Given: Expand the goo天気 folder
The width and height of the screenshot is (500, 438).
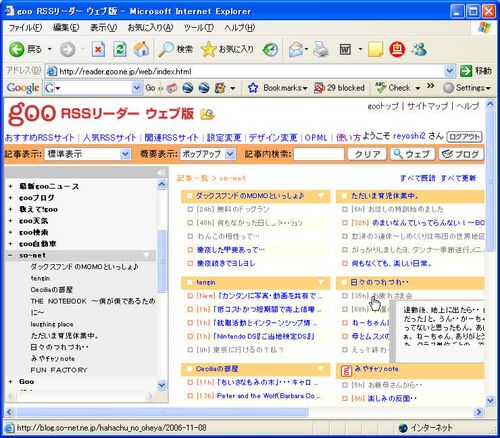Looking at the screenshot, I should coord(10,221).
